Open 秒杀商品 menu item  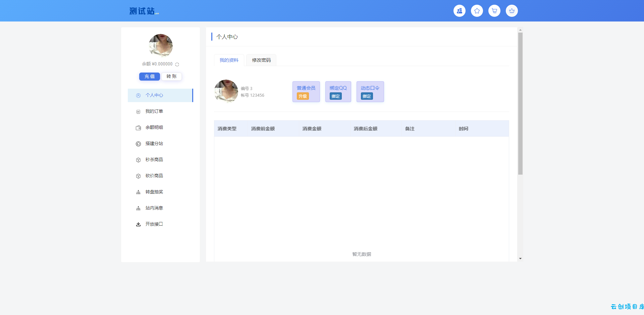tap(160, 160)
